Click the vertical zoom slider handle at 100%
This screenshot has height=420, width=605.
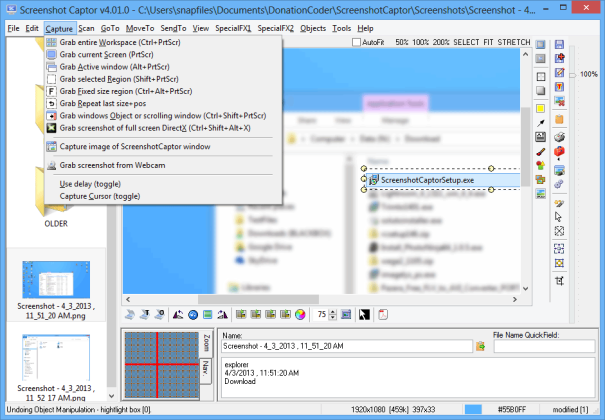(573, 75)
